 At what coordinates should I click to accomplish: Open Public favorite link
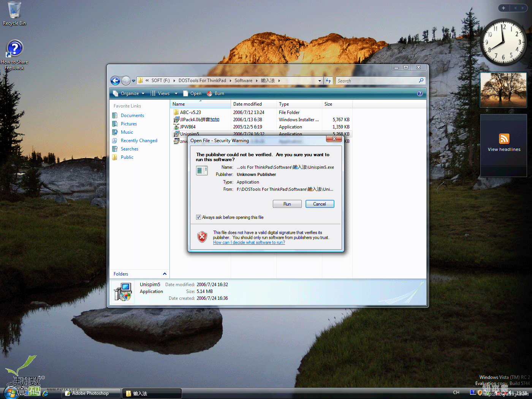pos(127,157)
